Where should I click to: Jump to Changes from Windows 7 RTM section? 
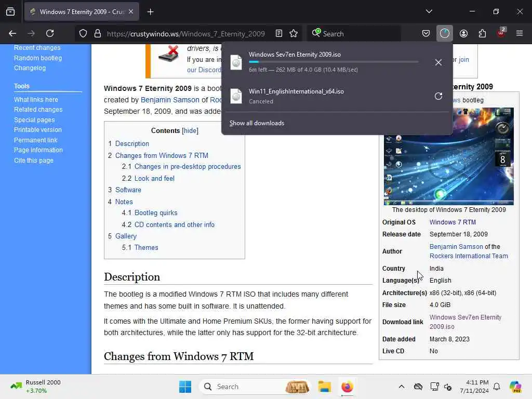pos(162,155)
